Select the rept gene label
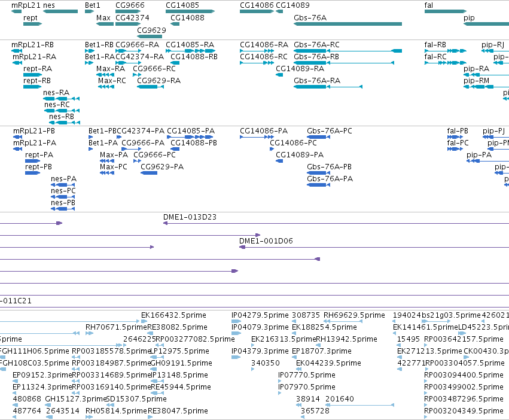The image size is (509, 420). (x=30, y=18)
